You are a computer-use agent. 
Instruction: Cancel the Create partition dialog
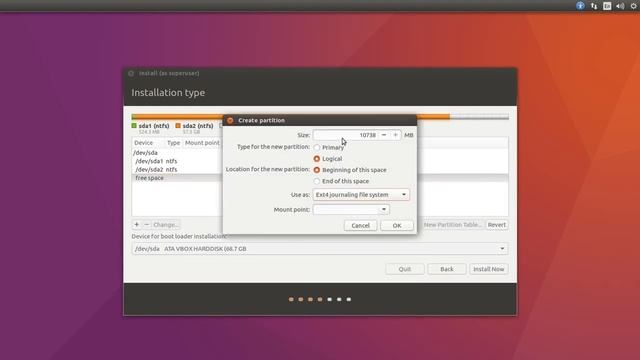360,225
